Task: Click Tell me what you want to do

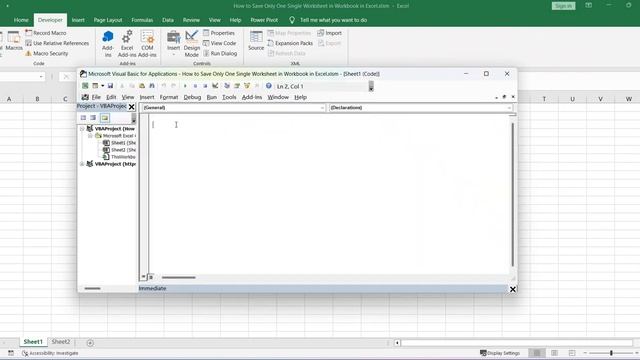Action: [x=333, y=20]
